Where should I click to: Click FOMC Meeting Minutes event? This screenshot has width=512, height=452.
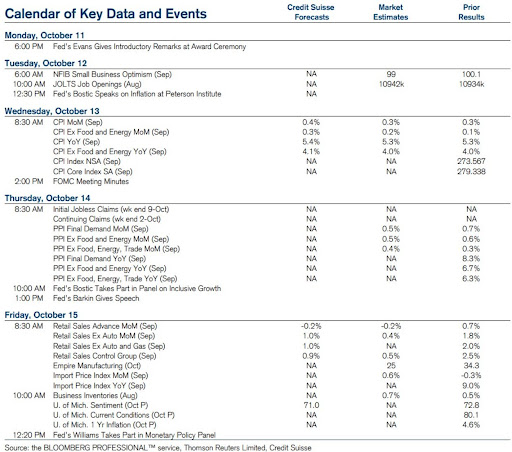pyautogui.click(x=91, y=181)
